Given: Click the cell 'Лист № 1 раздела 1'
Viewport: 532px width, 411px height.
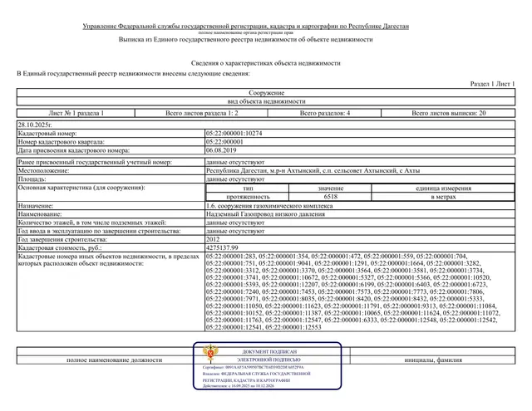Looking at the screenshot, I should coord(76,113).
